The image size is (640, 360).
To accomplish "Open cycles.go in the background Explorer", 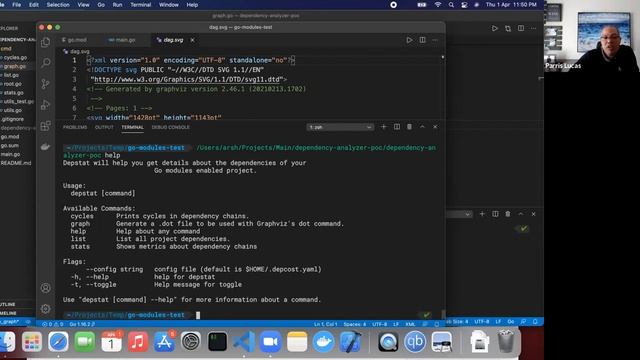I will 17,58.
